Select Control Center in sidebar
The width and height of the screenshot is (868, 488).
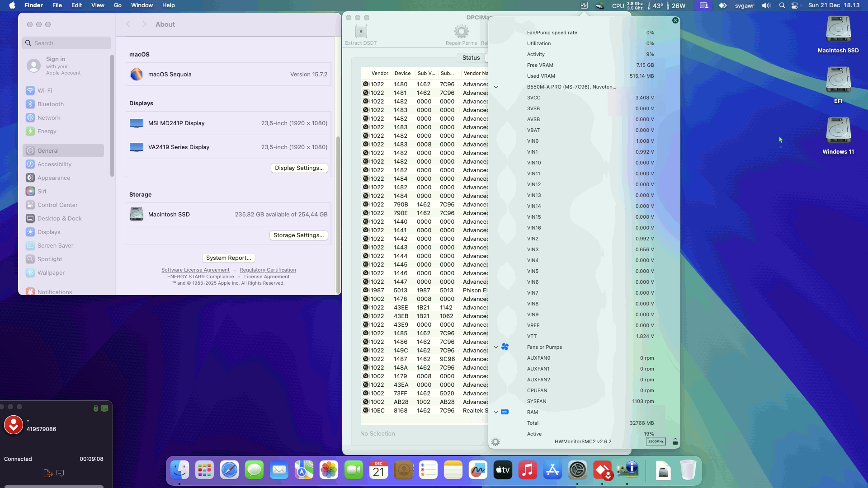63,205
